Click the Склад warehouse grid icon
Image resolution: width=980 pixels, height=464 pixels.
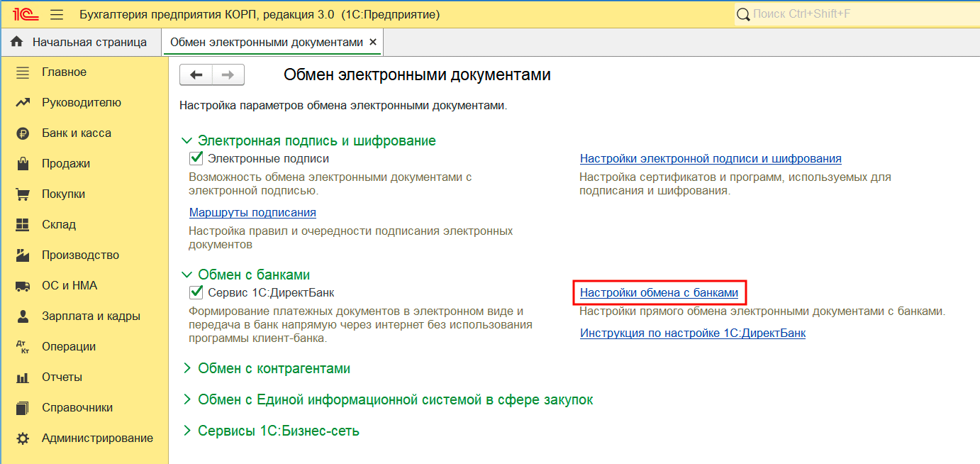[23, 225]
